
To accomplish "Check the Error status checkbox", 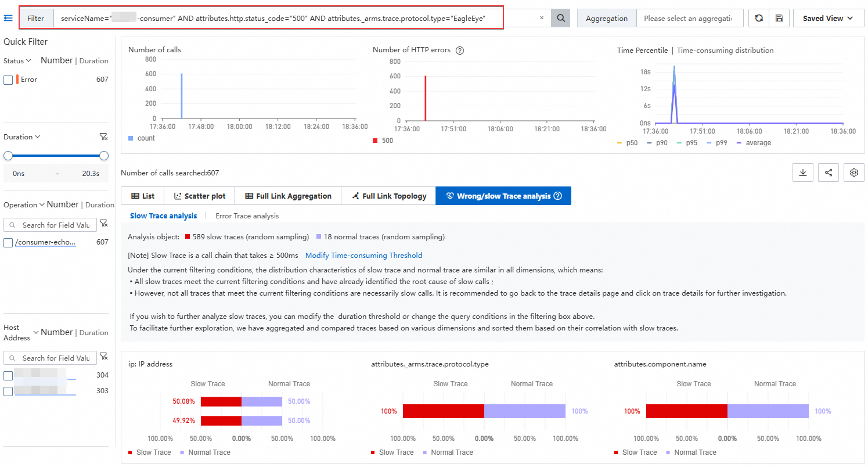I will point(8,80).
